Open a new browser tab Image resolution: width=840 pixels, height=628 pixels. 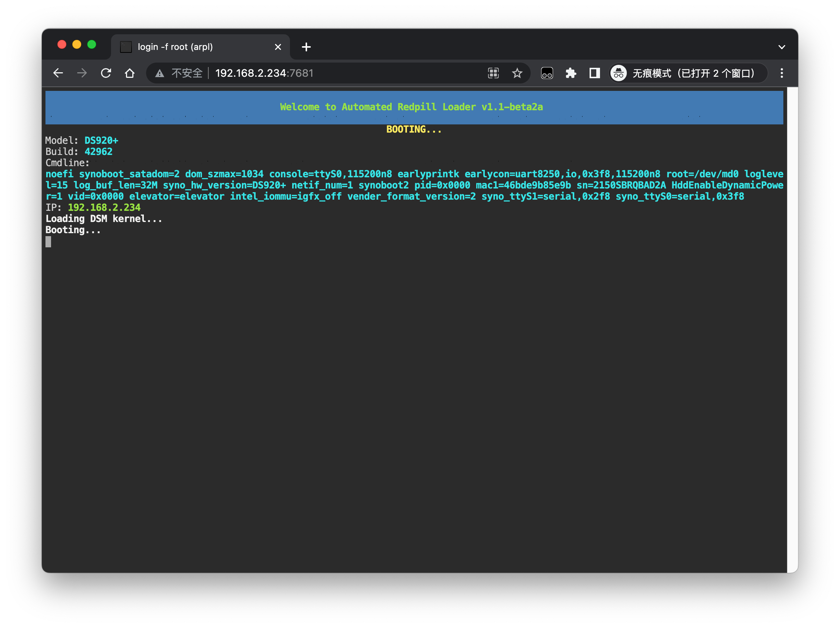306,47
